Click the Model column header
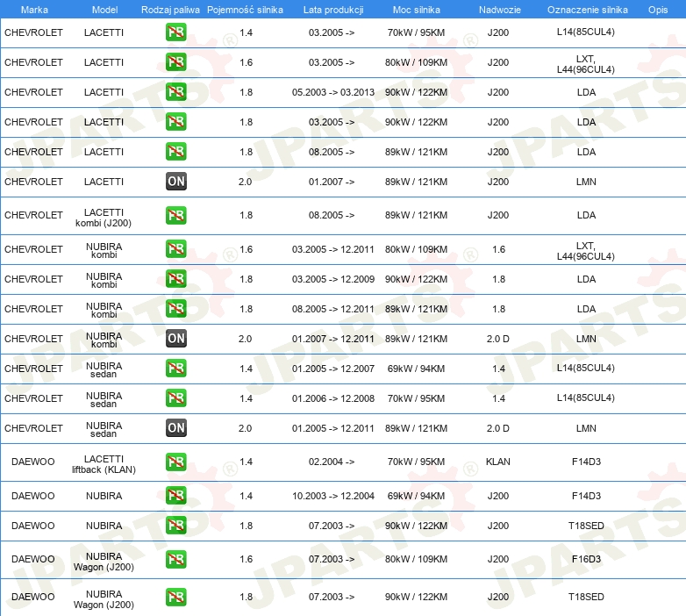This screenshot has height=616, width=686. coord(104,9)
